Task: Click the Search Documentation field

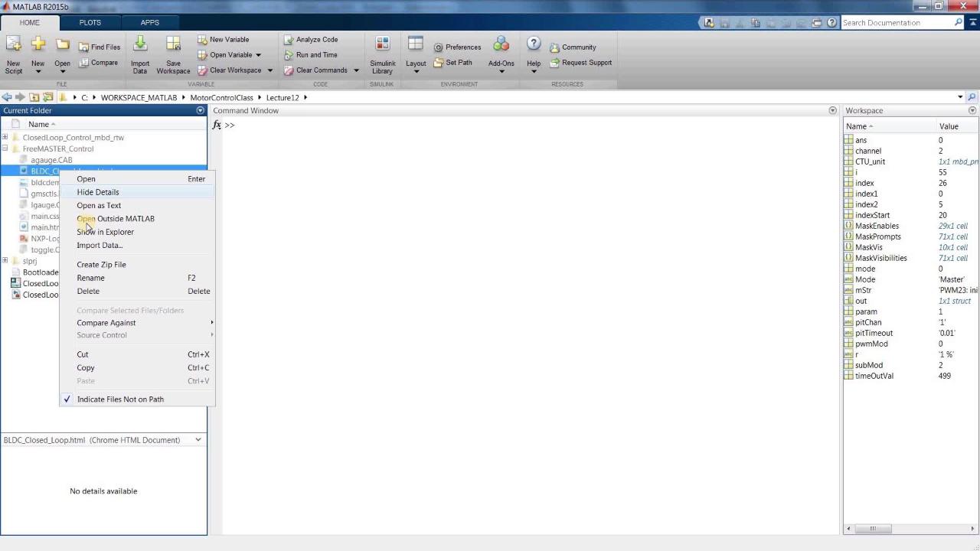Action: (896, 23)
